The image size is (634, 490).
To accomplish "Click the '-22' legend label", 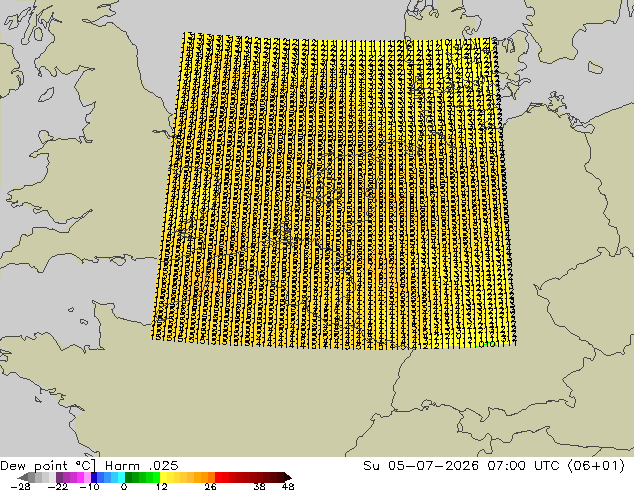I will 58,486.
